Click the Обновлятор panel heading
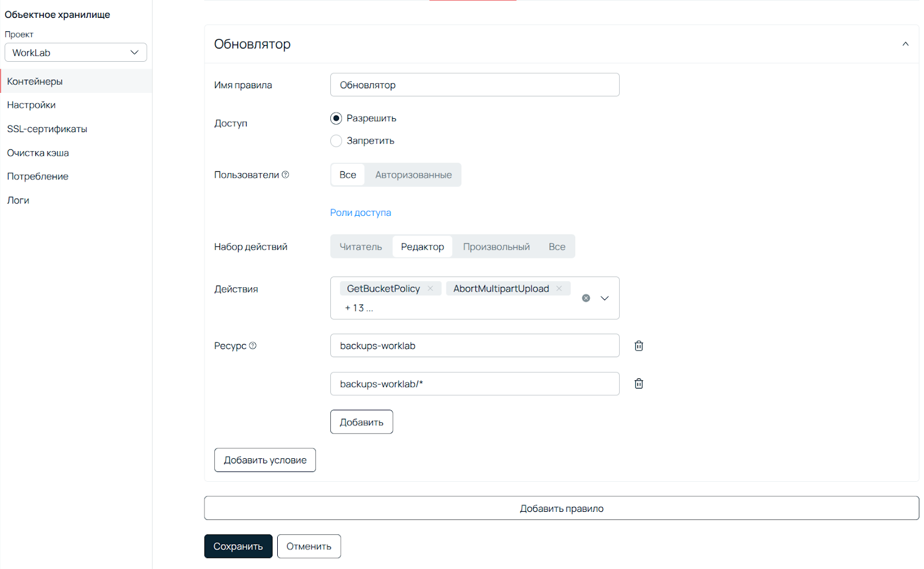The image size is (924, 569). 252,44
